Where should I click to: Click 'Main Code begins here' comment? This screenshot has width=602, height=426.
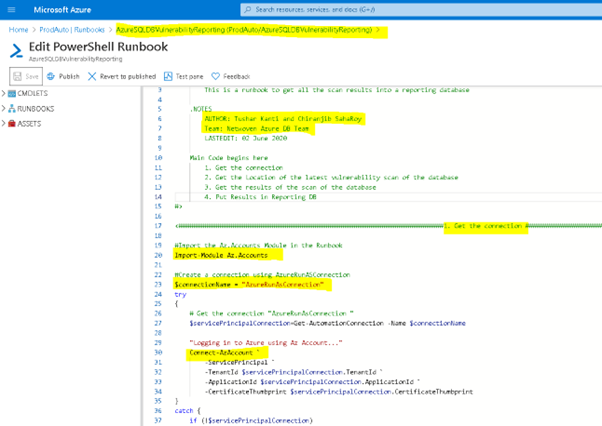coord(229,158)
